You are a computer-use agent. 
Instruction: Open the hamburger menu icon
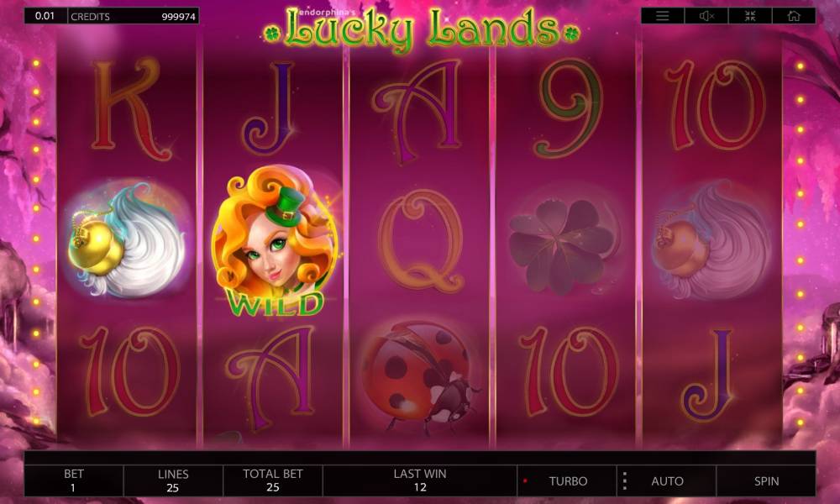[x=663, y=16]
